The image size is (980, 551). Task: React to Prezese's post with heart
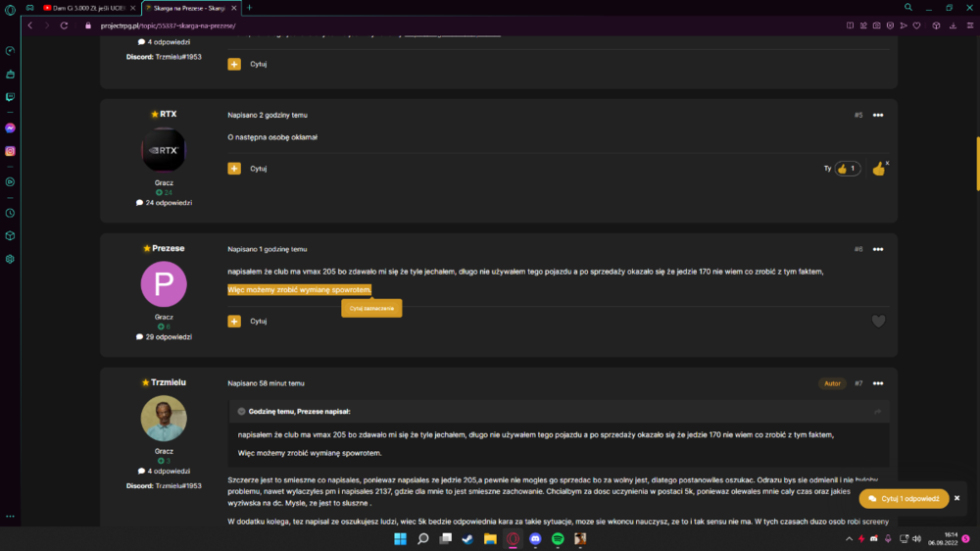click(x=878, y=321)
